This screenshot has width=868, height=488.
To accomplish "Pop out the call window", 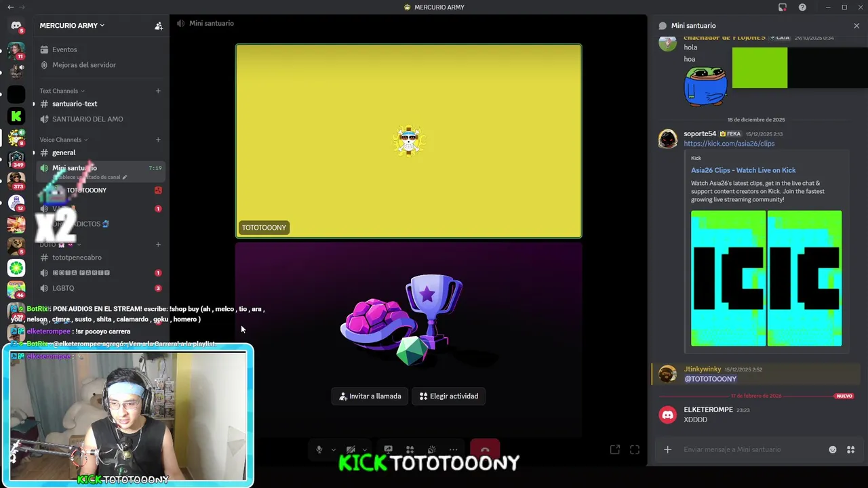I will click(614, 449).
